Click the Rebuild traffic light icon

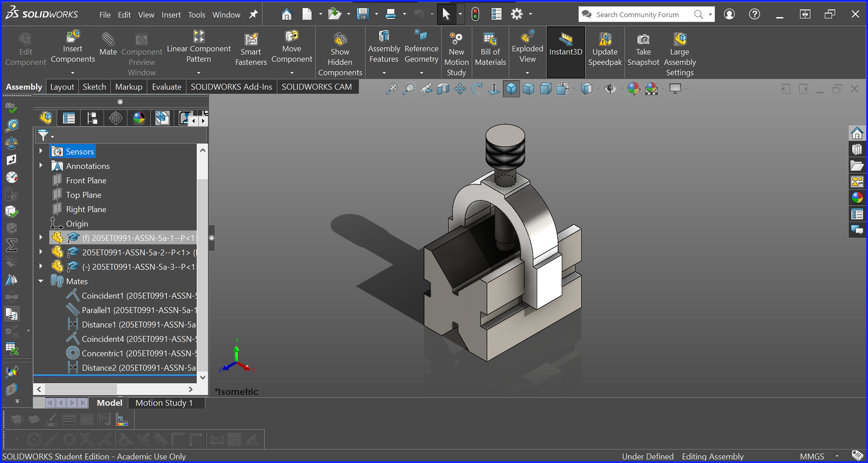click(475, 14)
